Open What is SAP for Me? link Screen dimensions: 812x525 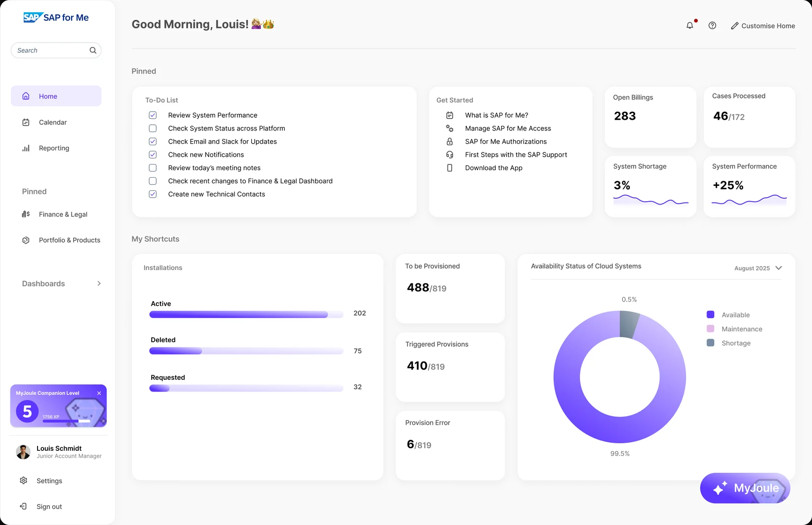pos(496,115)
